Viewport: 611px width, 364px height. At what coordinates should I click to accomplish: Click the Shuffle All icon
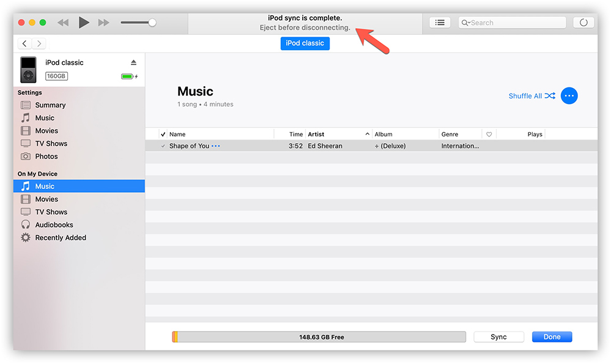550,96
